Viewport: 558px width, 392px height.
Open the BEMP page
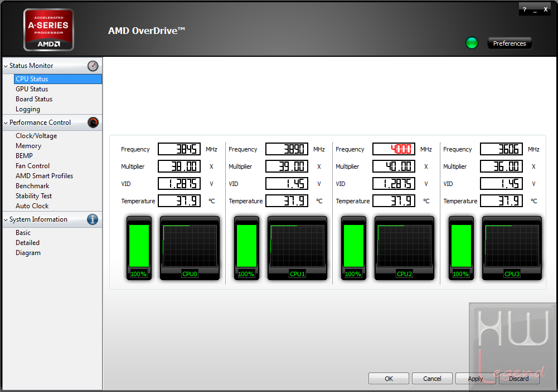(x=24, y=156)
